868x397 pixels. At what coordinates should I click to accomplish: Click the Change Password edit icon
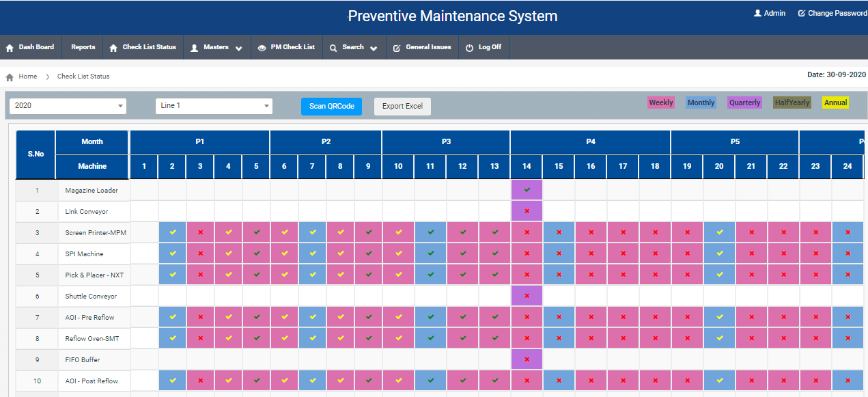pos(802,13)
